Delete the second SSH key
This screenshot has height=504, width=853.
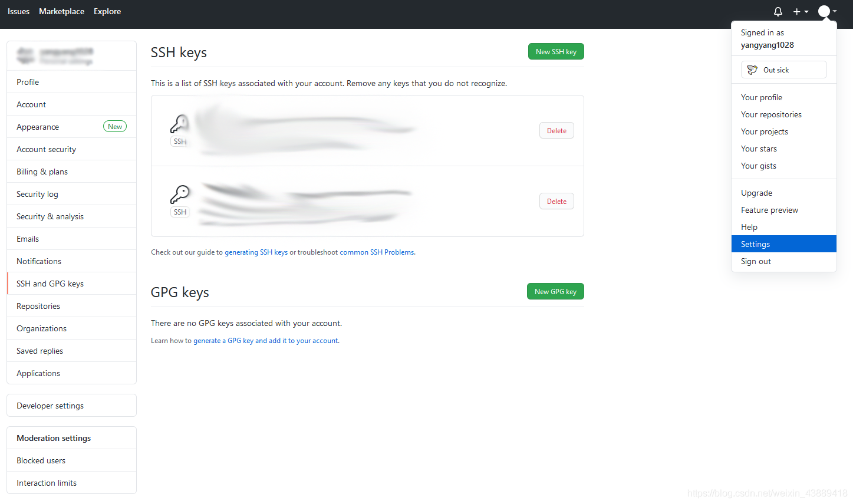pyautogui.click(x=556, y=201)
